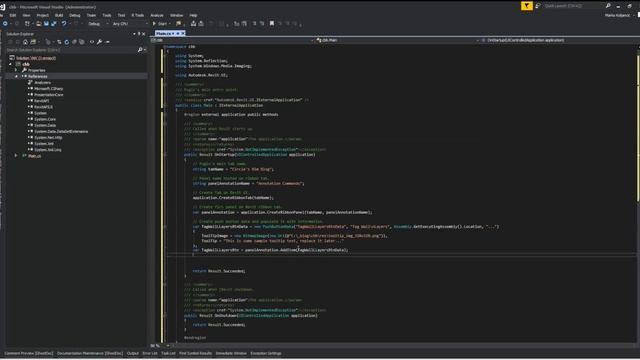Close the Solution Explorer panel

[143, 34]
